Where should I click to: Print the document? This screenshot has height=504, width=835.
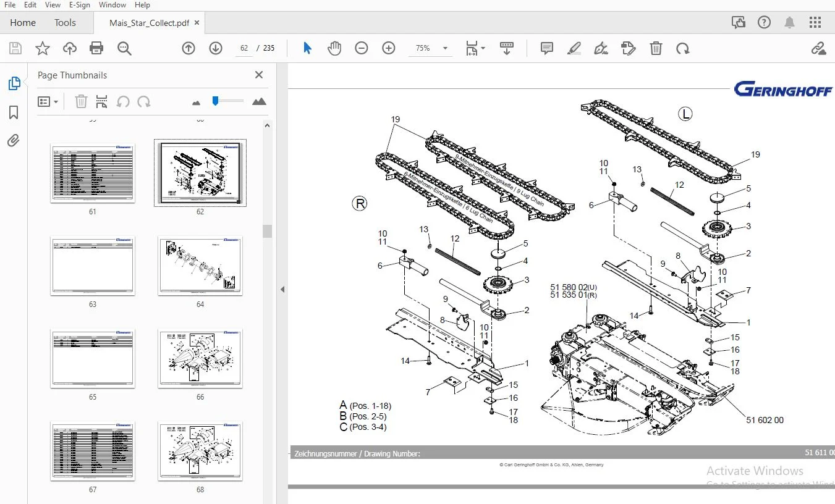(96, 48)
